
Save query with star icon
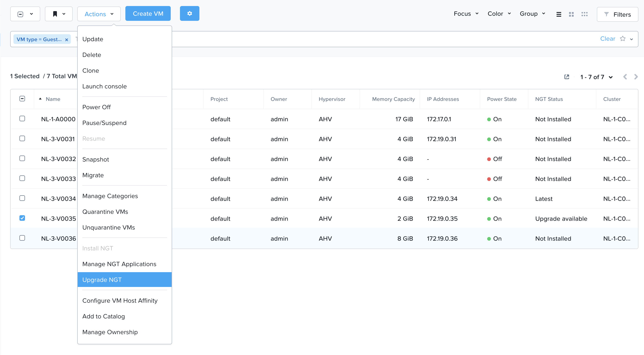coord(622,38)
